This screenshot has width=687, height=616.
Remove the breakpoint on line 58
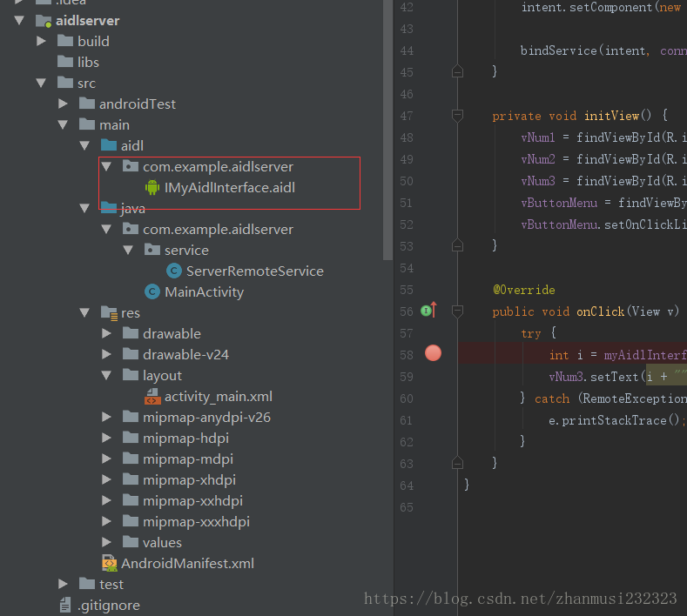coord(433,353)
